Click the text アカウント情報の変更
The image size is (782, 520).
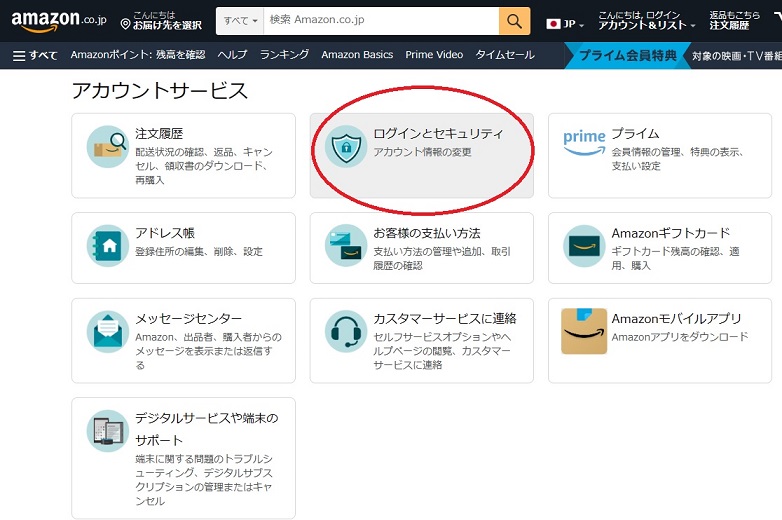[x=422, y=152]
